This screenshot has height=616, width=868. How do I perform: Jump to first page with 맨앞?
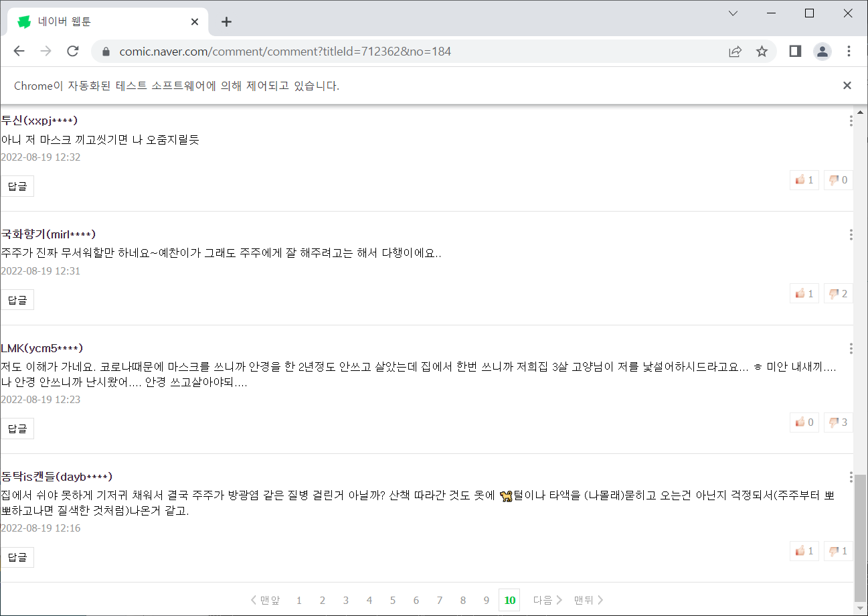tap(266, 600)
